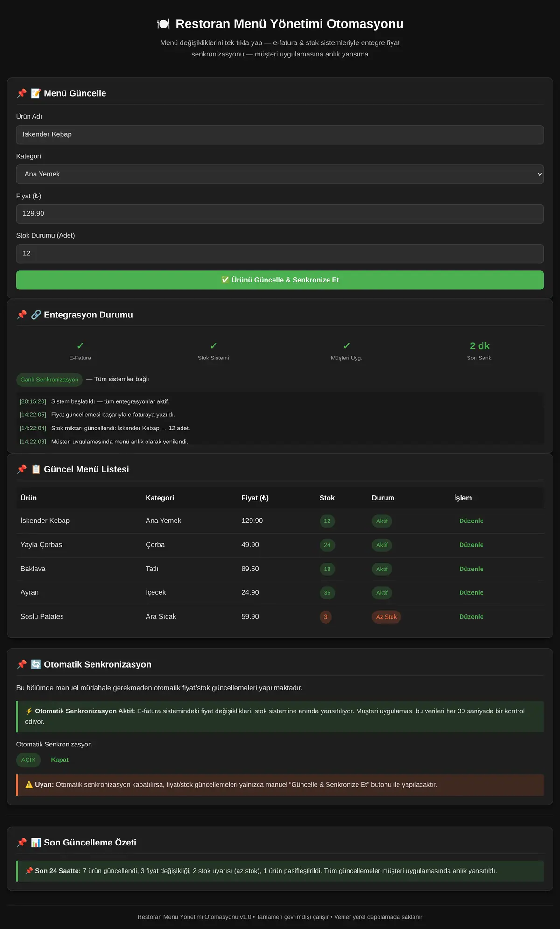Viewport: 560px width, 929px height.
Task: Click the Stok Sistemi checkmark status icon
Action: 213,346
